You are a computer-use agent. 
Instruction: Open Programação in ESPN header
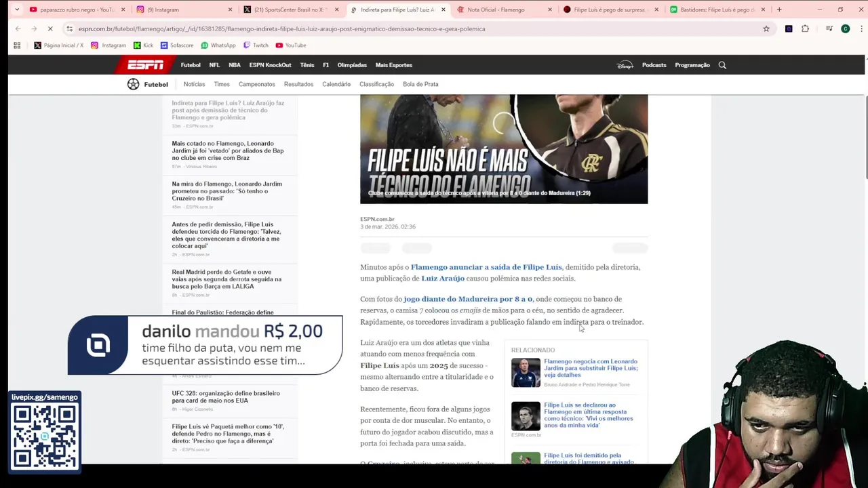pyautogui.click(x=692, y=65)
